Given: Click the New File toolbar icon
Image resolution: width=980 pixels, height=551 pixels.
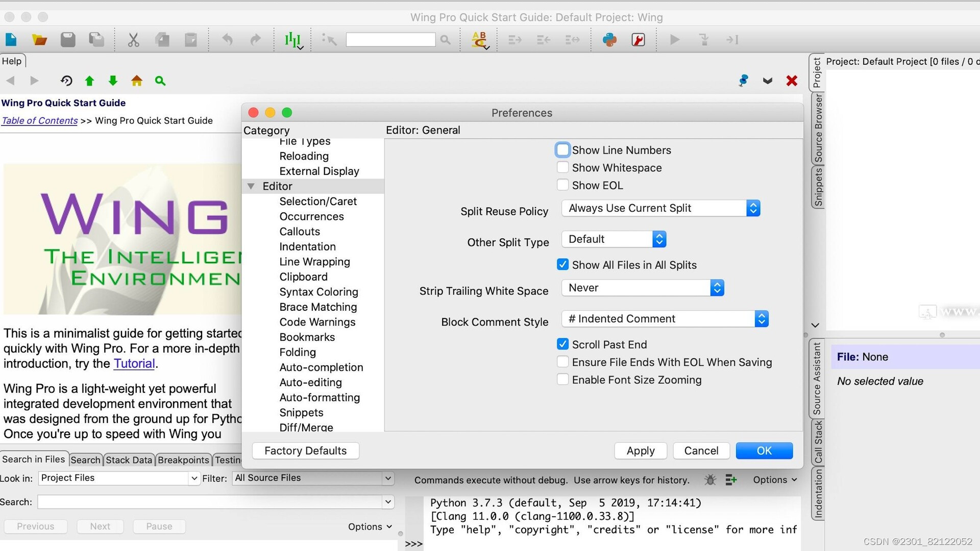Looking at the screenshot, I should [x=11, y=39].
